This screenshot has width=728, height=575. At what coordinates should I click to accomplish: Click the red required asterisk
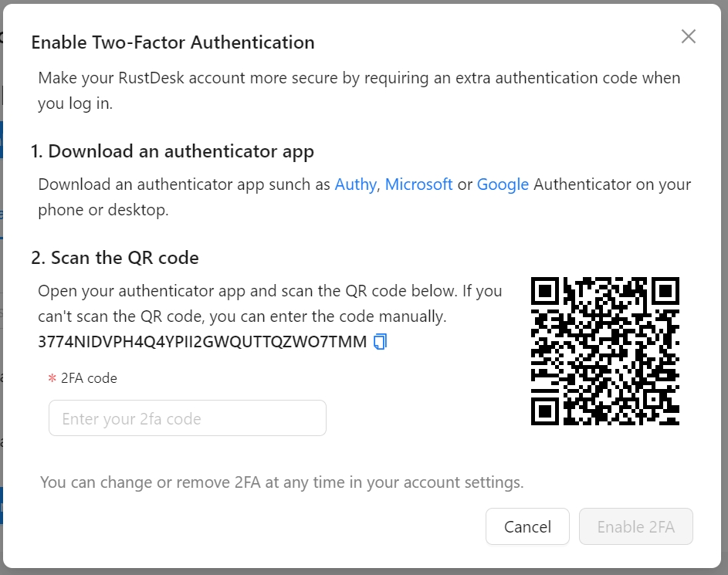pos(52,379)
